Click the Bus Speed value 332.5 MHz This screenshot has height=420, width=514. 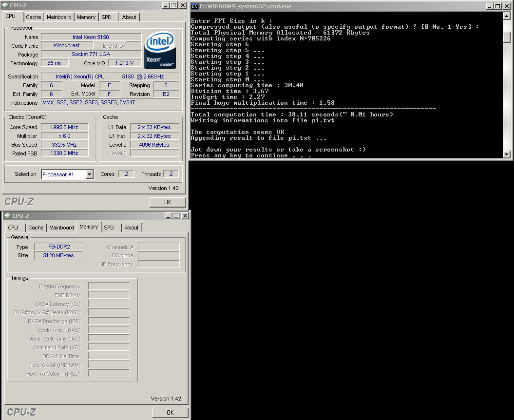tap(64, 145)
